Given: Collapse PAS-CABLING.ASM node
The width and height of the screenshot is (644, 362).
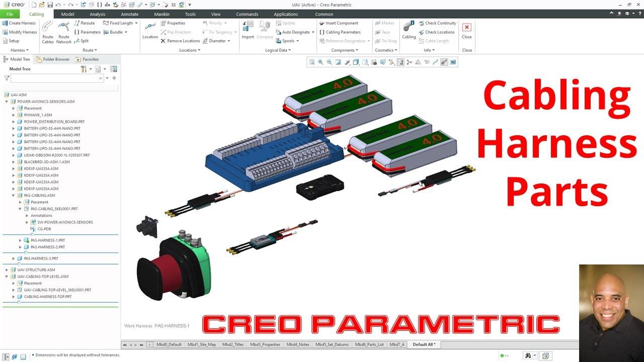Looking at the screenshot, I should click(x=14, y=196).
